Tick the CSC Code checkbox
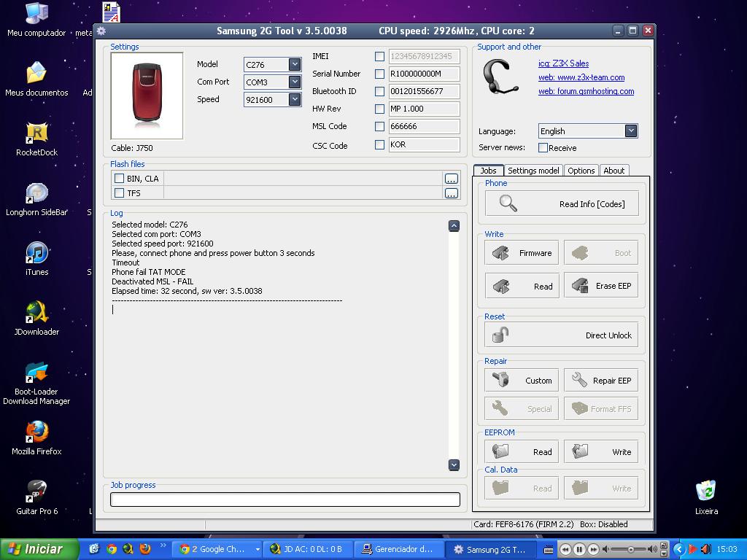 tap(379, 144)
